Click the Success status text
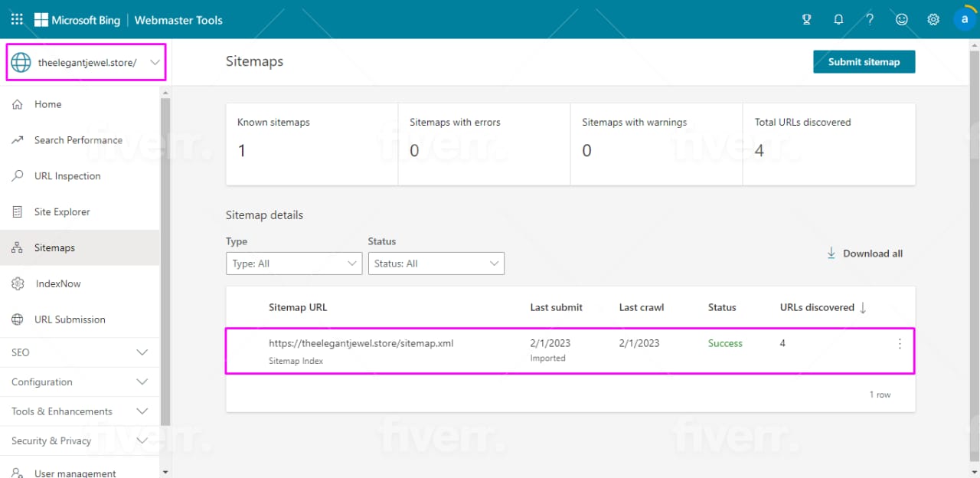Viewport: 980px width, 478px height. coord(725,343)
